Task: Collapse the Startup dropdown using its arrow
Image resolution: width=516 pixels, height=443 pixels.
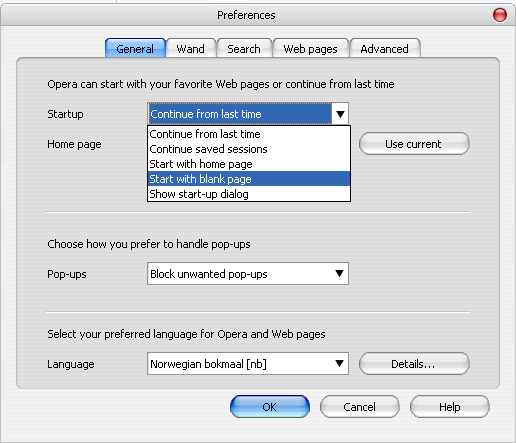Action: click(x=340, y=114)
